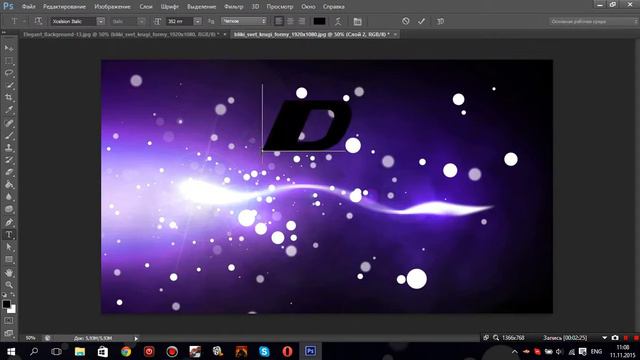
Task: Align text left
Action: click(x=279, y=21)
